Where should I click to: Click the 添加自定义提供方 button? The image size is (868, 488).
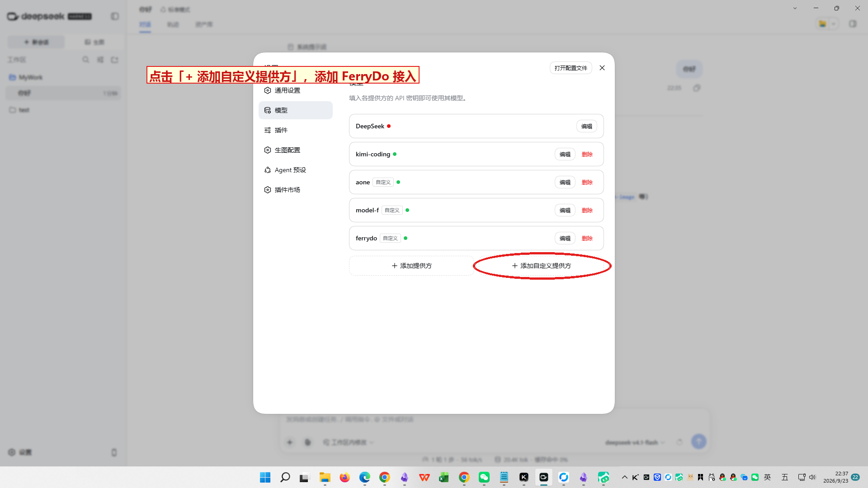pos(541,266)
